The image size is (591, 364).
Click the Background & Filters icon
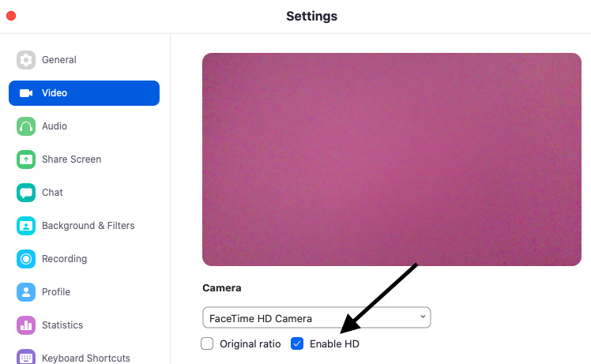[x=26, y=226]
